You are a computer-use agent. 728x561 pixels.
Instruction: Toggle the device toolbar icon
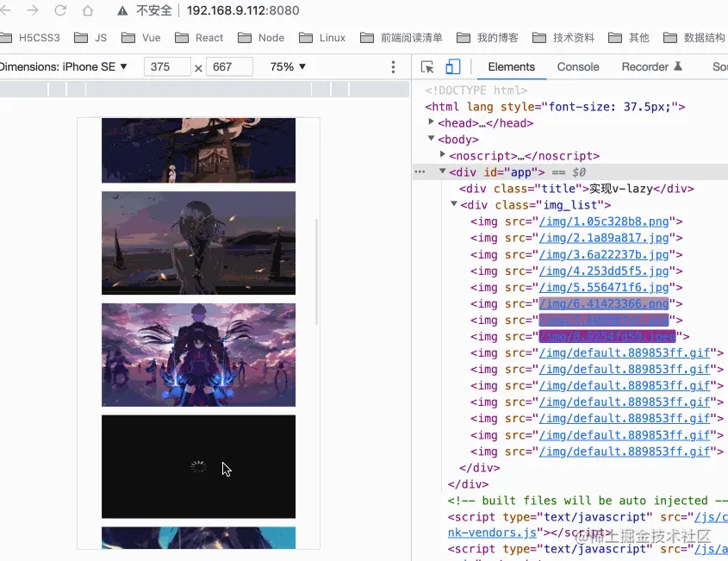click(452, 67)
